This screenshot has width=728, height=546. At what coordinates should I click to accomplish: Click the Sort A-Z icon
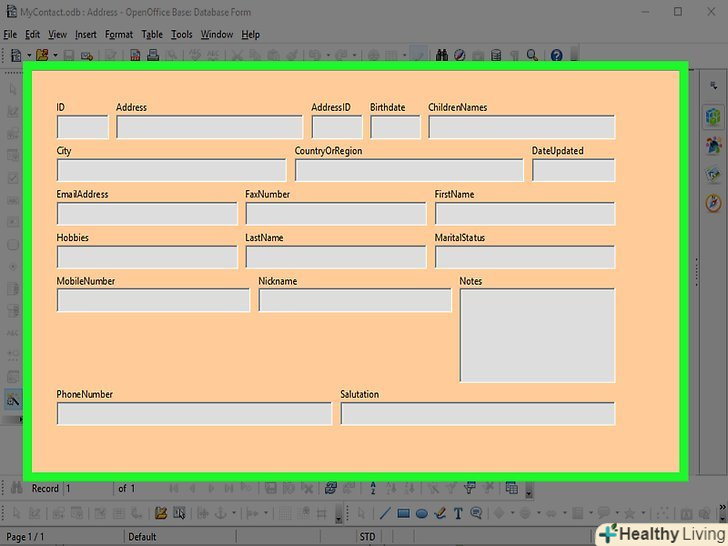pos(373,488)
